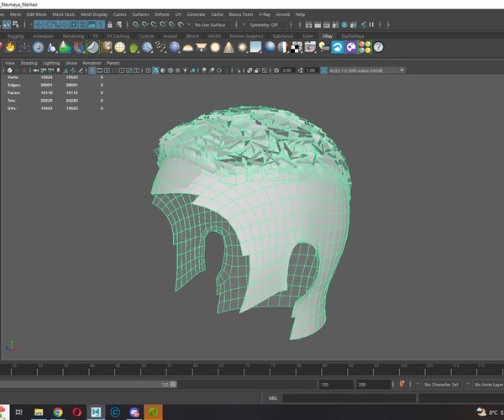Click the camera select icon in viewport toolbar
Viewport: 504px width, 420px height.
click(36, 71)
